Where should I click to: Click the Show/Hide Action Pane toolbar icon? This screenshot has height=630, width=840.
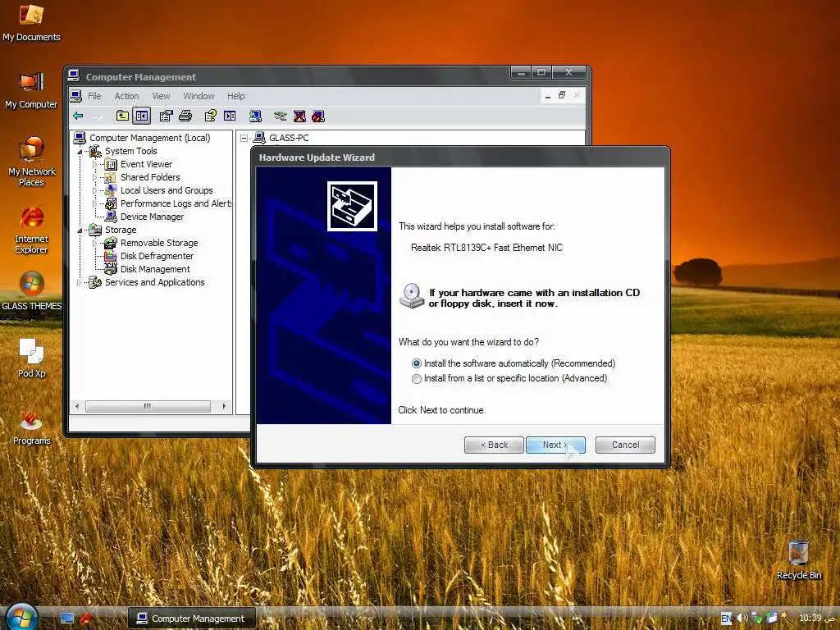click(x=230, y=116)
